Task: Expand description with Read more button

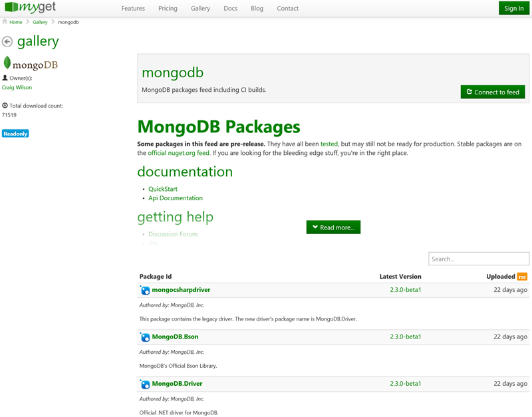Action: pyautogui.click(x=333, y=227)
